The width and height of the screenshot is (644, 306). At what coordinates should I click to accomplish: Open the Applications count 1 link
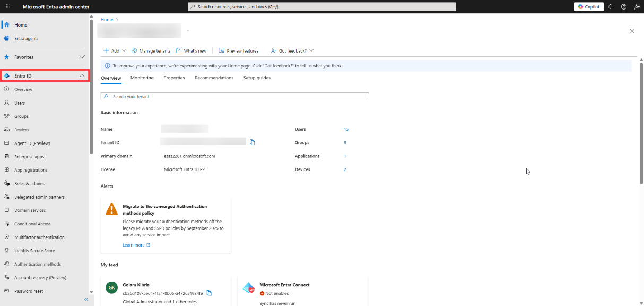click(345, 156)
